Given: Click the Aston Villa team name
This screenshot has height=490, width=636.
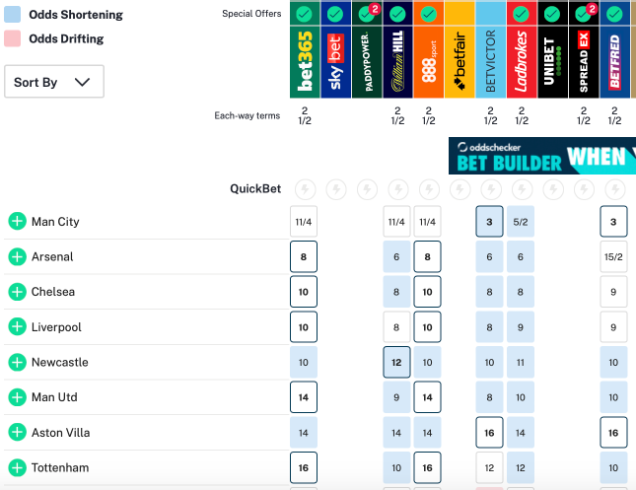Looking at the screenshot, I should (x=62, y=432).
